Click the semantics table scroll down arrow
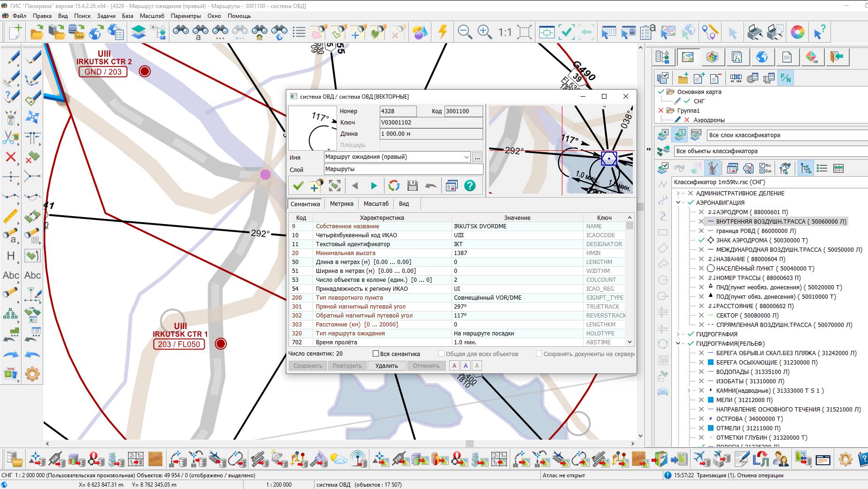868x489 pixels. [x=630, y=342]
